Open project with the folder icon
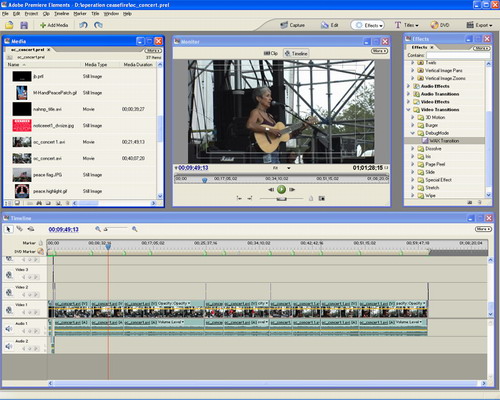Viewport: 500px width, 400px height. click(x=9, y=25)
